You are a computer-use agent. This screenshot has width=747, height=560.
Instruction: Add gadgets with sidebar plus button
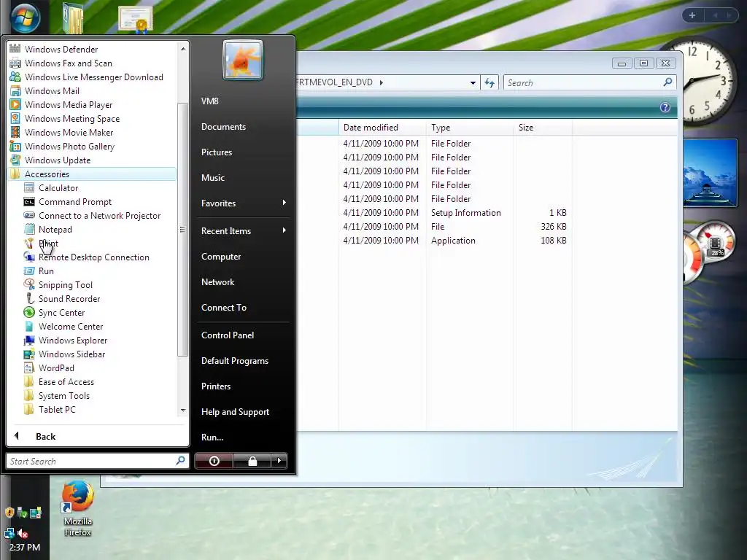click(692, 15)
